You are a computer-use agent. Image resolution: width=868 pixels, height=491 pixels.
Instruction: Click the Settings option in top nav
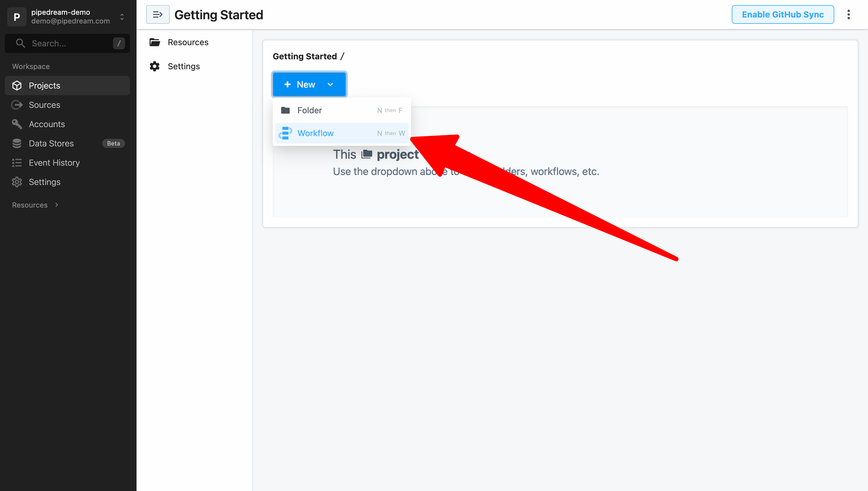(x=184, y=66)
